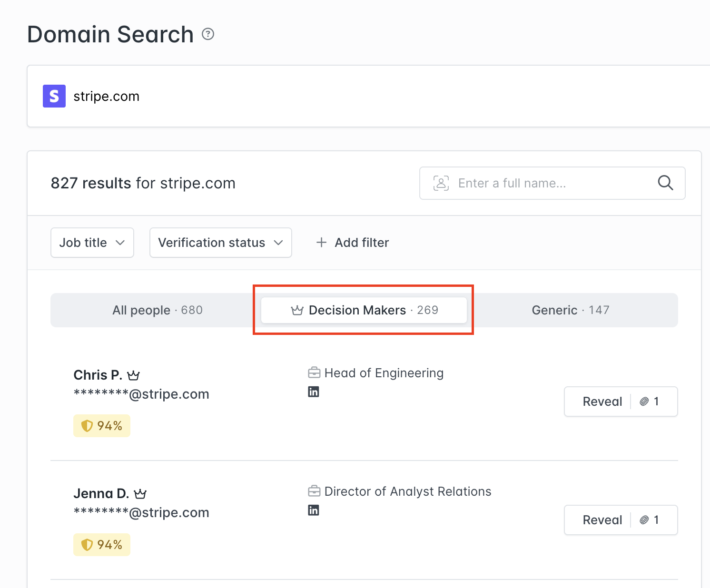Click the briefcase icon for Head of Engineering
The height and width of the screenshot is (588, 710).
pos(314,372)
